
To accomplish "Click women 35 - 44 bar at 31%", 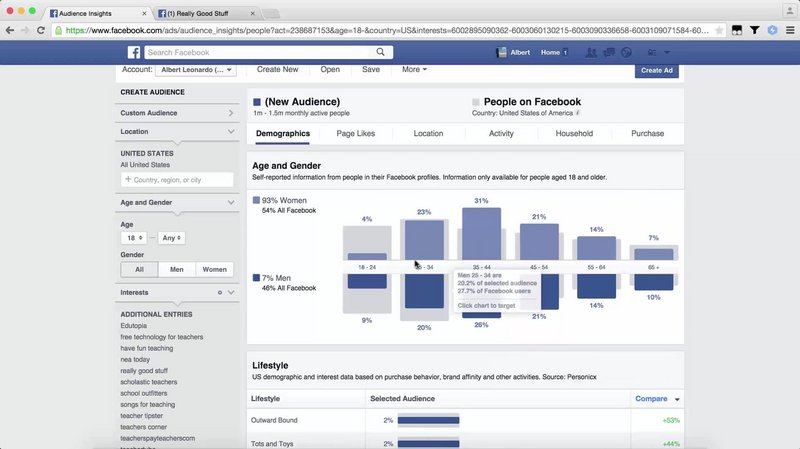I will coord(481,234).
